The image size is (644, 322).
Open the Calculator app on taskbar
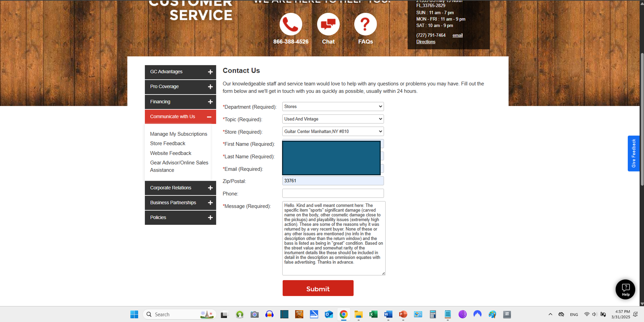click(433, 314)
